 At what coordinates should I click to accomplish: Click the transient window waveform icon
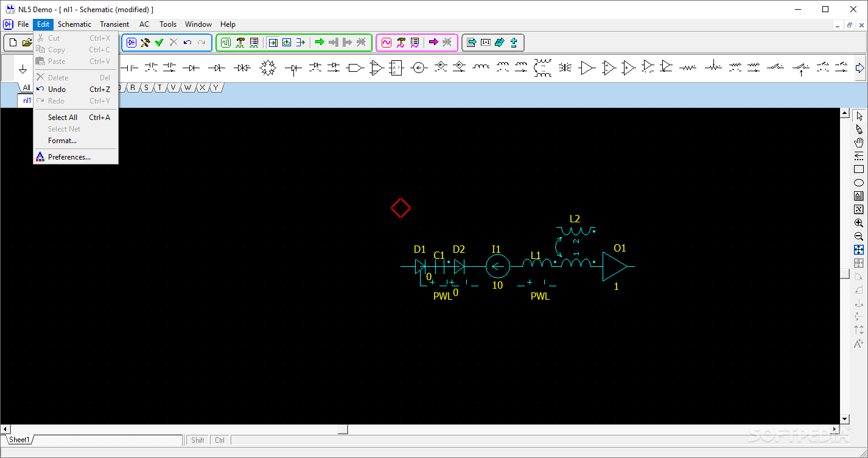coord(226,43)
